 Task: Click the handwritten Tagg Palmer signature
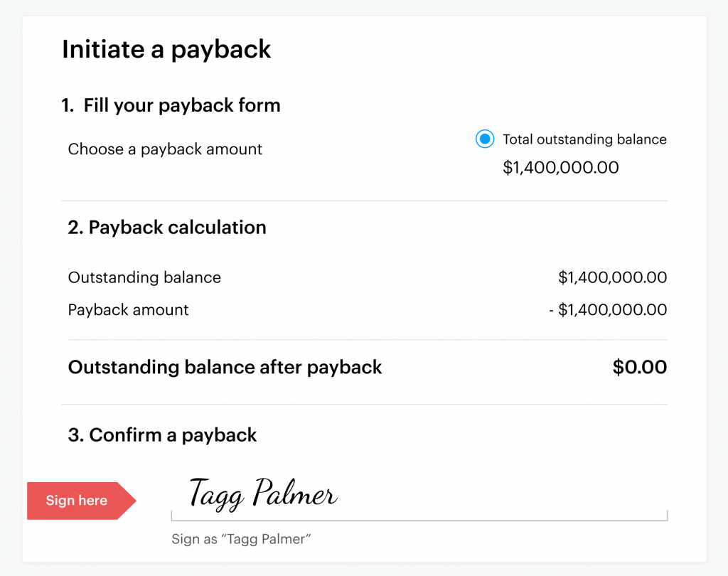263,493
